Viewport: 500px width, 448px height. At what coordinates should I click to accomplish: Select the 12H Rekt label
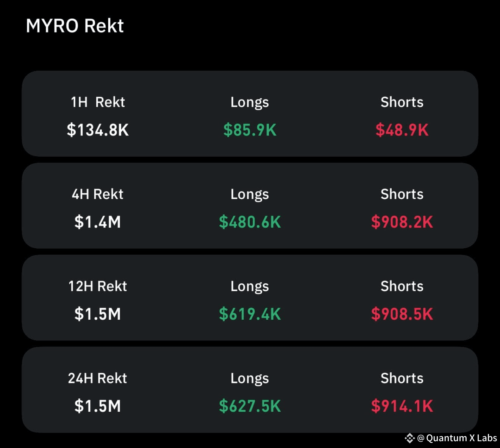point(98,286)
